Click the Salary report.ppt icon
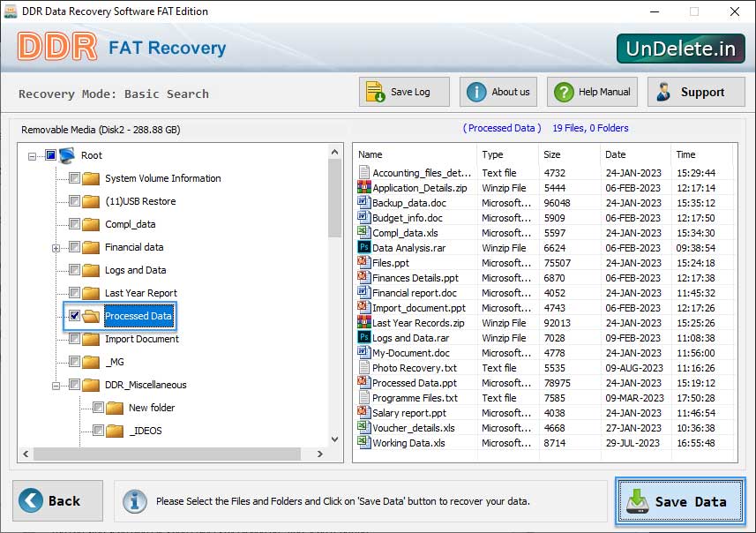Screen dimensions: 756x533 coord(363,412)
